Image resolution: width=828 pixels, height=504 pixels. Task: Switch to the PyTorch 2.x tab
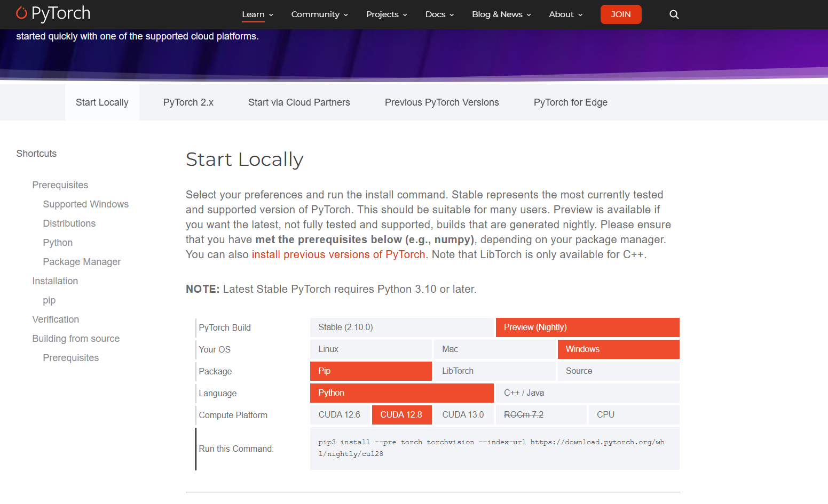[188, 102]
